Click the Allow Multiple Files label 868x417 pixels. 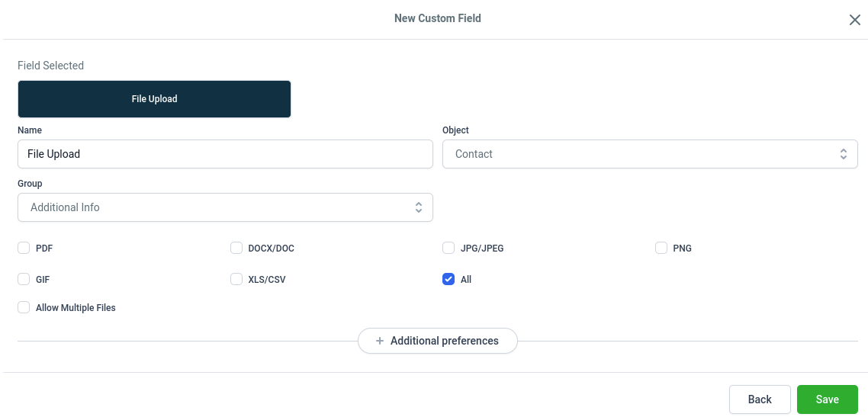tap(76, 307)
